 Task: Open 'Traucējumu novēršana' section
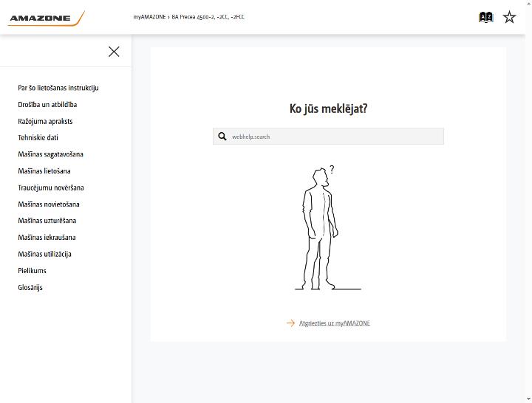(51, 187)
